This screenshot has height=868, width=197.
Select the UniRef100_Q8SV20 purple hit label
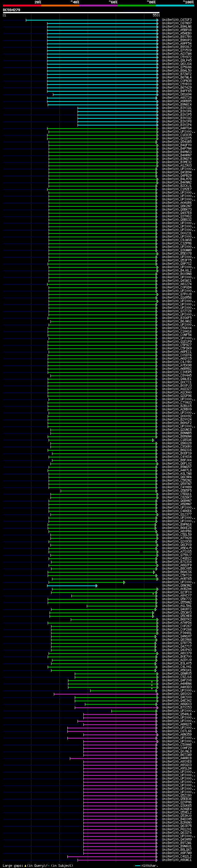[x=176, y=694]
